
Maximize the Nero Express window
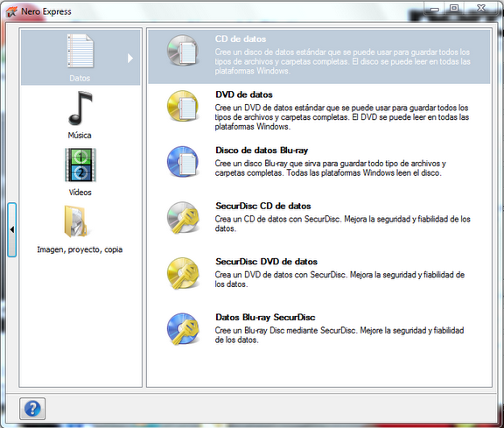[454, 8]
